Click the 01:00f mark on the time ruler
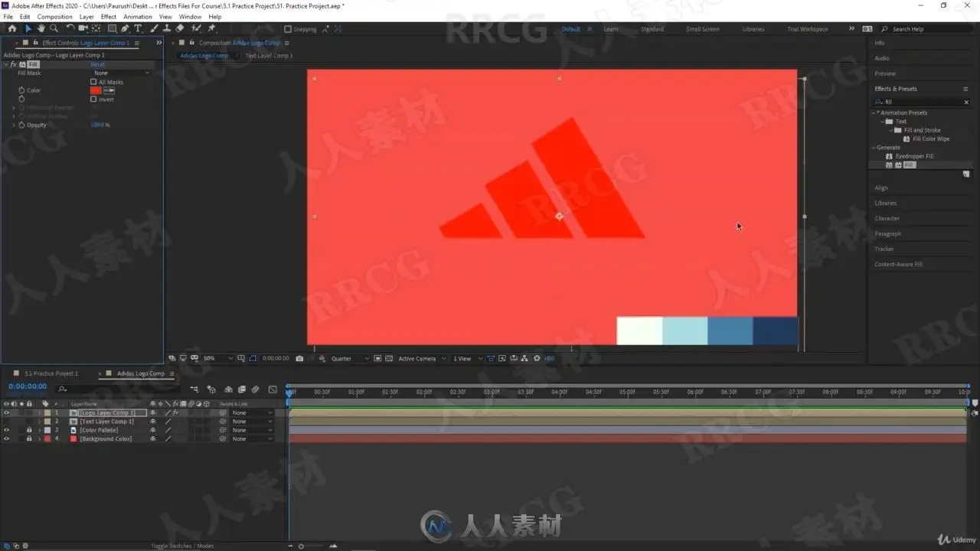 tap(356, 392)
